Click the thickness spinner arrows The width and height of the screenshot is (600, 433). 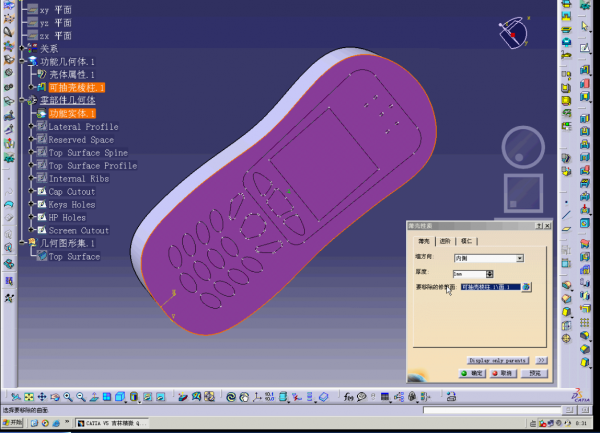[x=489, y=272]
